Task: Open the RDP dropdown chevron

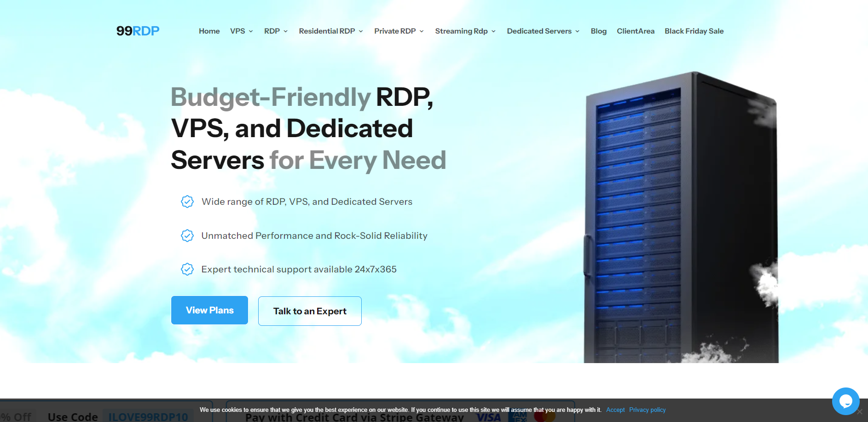Action: (285, 31)
